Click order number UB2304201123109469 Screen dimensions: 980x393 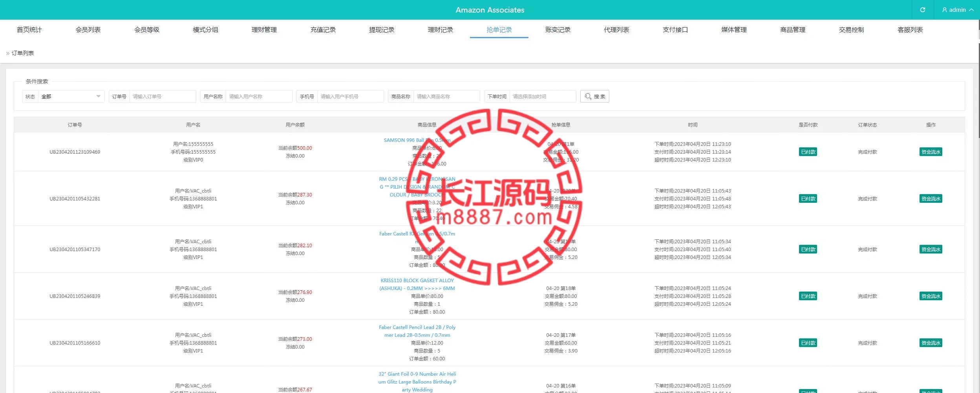point(75,152)
